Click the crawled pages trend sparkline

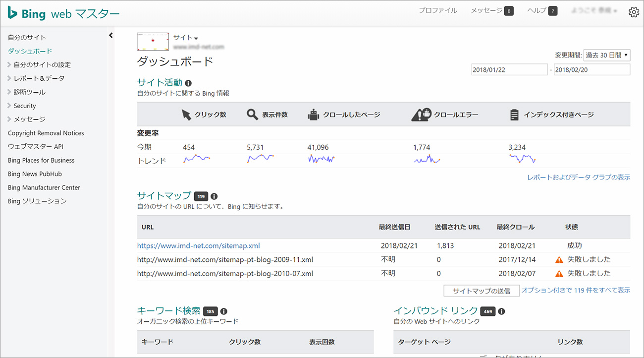[321, 159]
